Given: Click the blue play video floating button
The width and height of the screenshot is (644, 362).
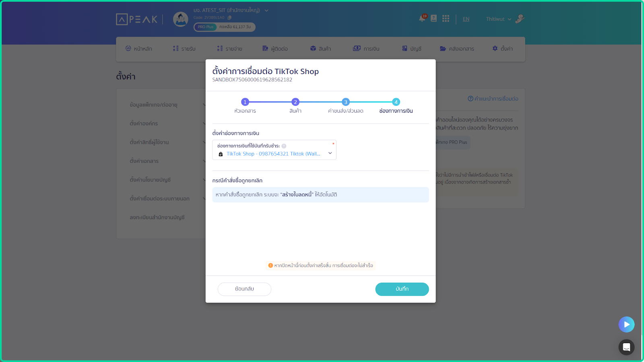Looking at the screenshot, I should click(x=626, y=324).
